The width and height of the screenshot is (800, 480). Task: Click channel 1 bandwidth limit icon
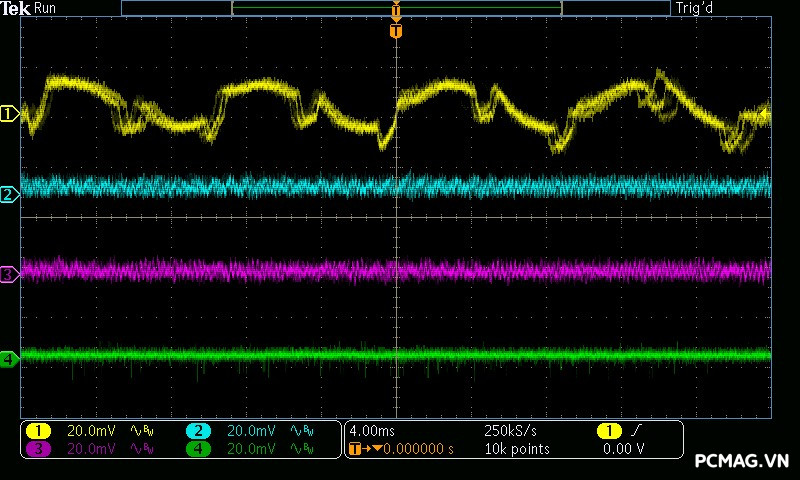pyautogui.click(x=141, y=431)
